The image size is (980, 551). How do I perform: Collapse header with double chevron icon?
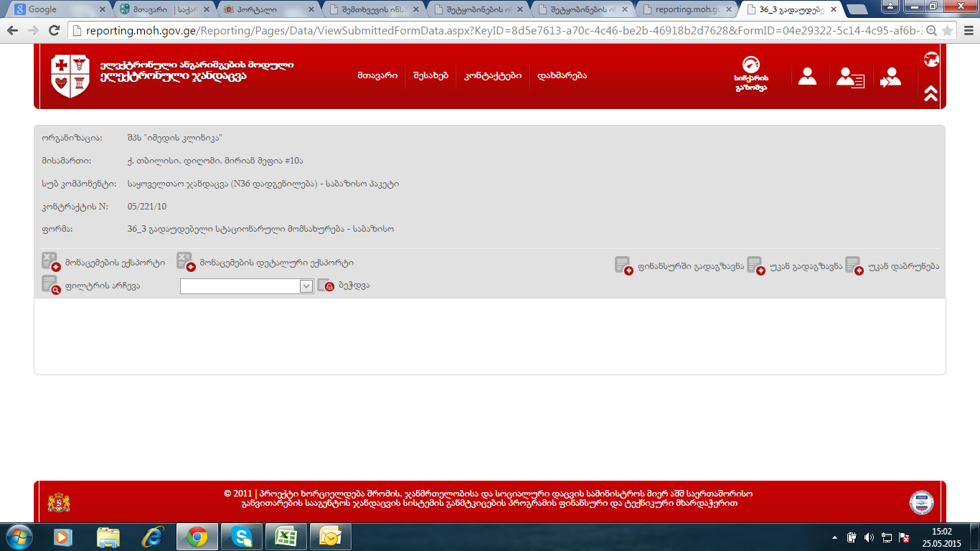pyautogui.click(x=931, y=93)
